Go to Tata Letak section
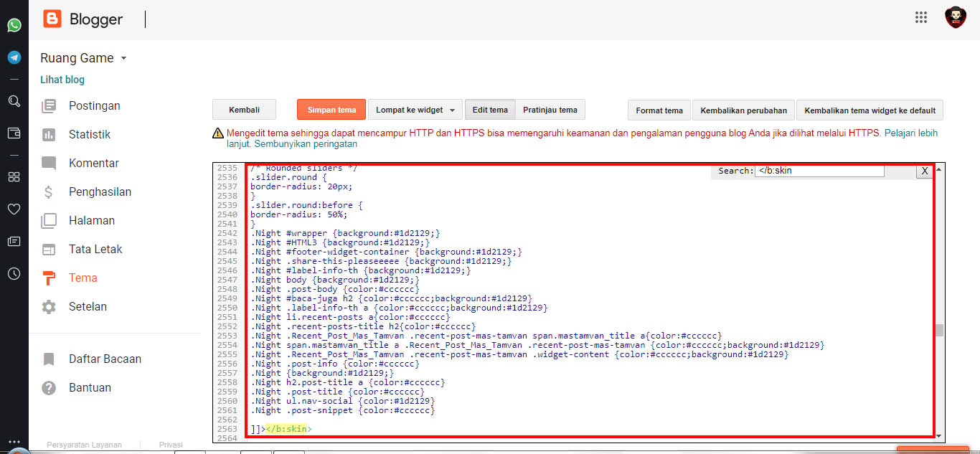The height and width of the screenshot is (454, 980). [x=95, y=250]
